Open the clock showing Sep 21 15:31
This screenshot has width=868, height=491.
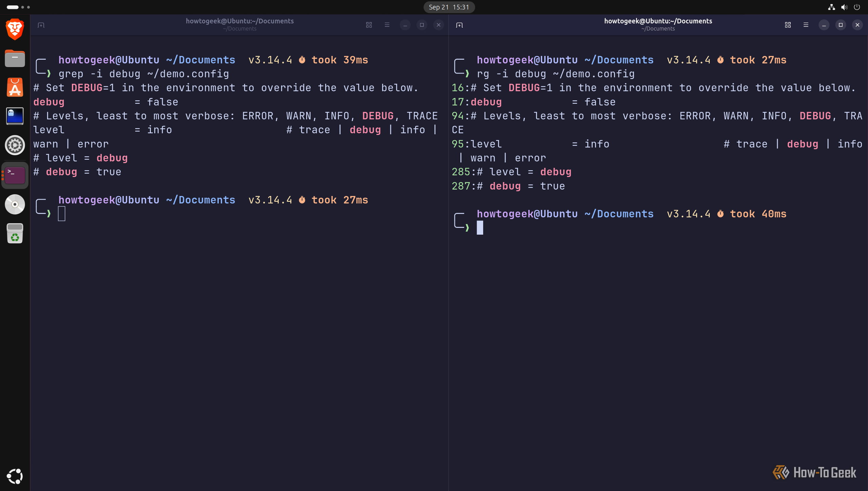click(x=449, y=7)
